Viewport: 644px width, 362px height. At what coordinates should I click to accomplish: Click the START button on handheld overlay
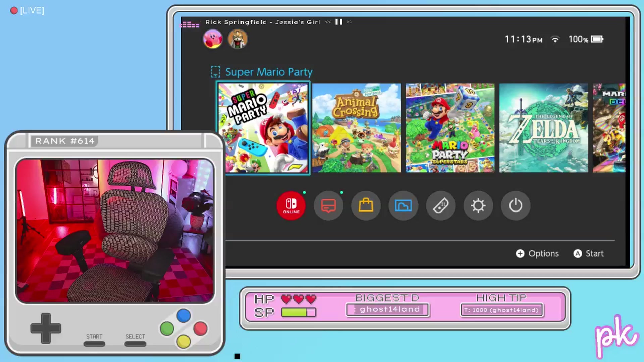[x=94, y=344]
